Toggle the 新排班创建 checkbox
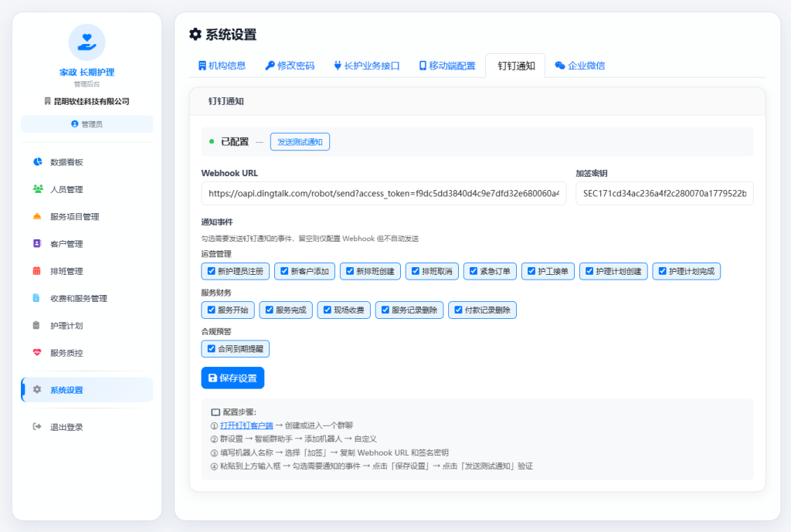 click(350, 271)
